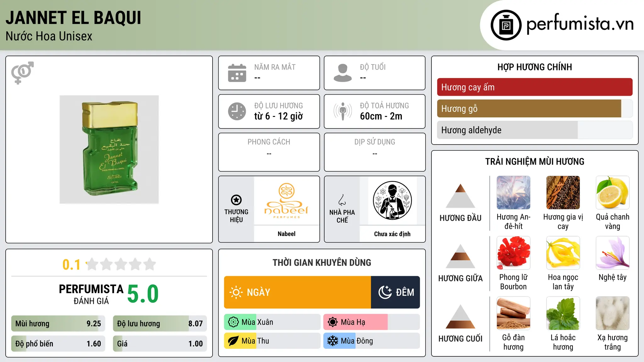Click the Dịp sử dụng label
The image size is (644, 362).
[x=375, y=142]
